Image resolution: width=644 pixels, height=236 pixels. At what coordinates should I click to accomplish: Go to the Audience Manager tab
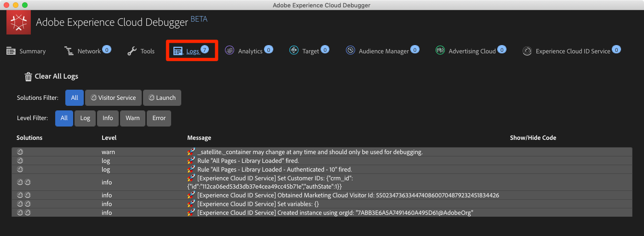click(382, 51)
